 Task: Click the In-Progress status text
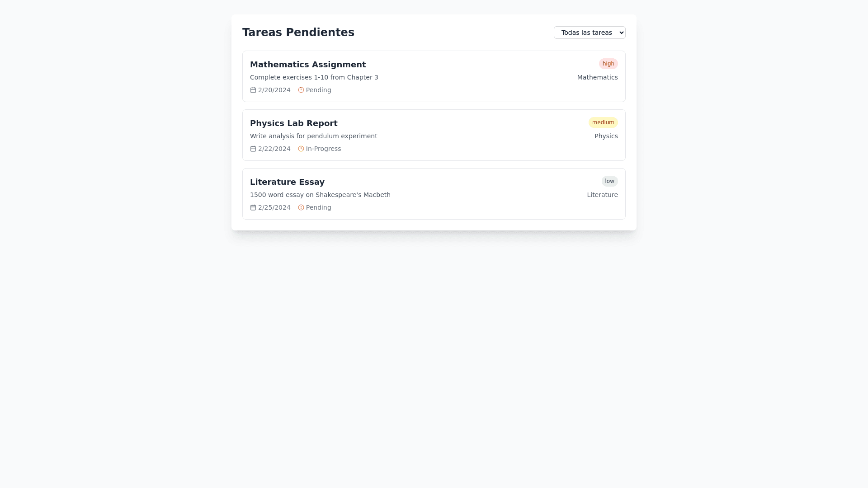click(323, 149)
